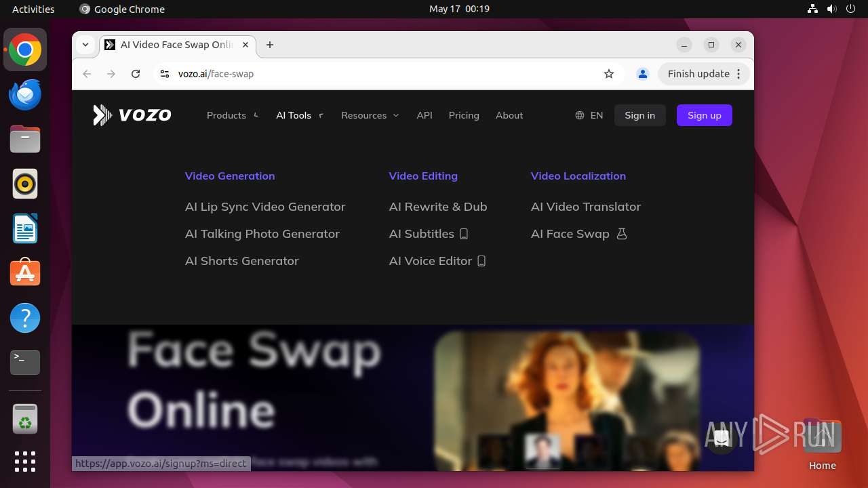Open the volume icon in top bar

[x=832, y=9]
